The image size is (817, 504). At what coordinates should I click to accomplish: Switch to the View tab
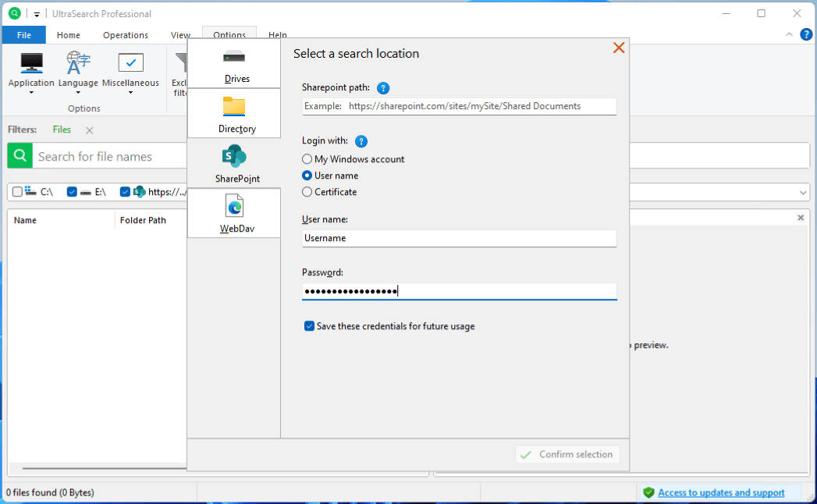coord(180,35)
